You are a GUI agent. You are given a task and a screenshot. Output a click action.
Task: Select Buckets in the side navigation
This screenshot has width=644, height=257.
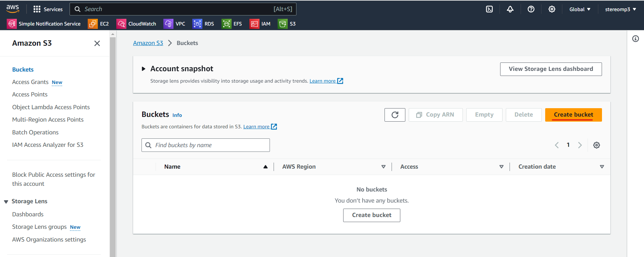coord(23,70)
